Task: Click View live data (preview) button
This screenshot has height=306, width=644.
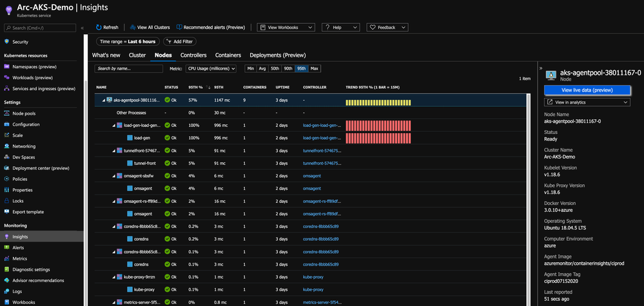Action: point(587,90)
